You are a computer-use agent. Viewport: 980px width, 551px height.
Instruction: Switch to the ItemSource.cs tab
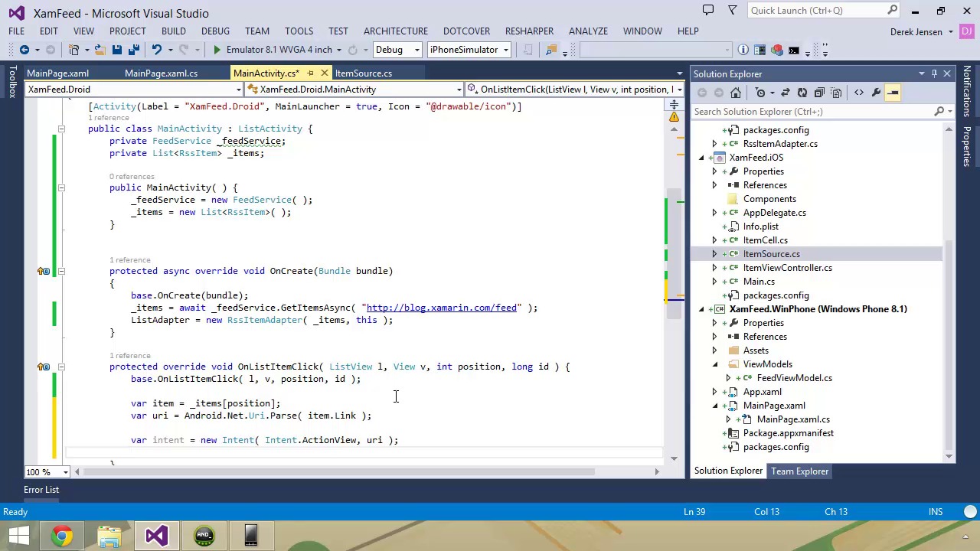pyautogui.click(x=363, y=73)
